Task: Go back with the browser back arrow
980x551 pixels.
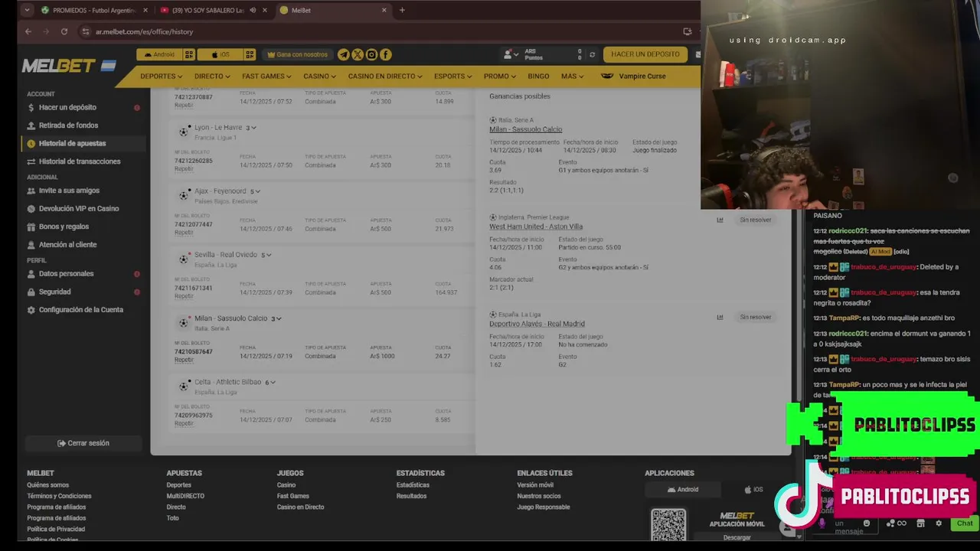Action: click(28, 31)
